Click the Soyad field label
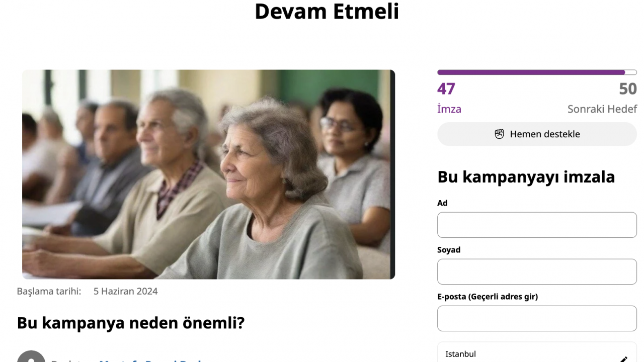644x362 pixels. tap(449, 250)
